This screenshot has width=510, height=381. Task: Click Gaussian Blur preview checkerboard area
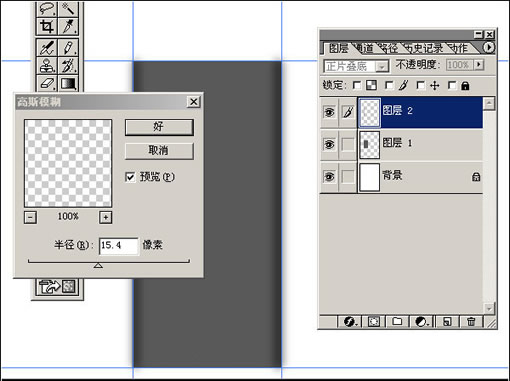[x=68, y=163]
